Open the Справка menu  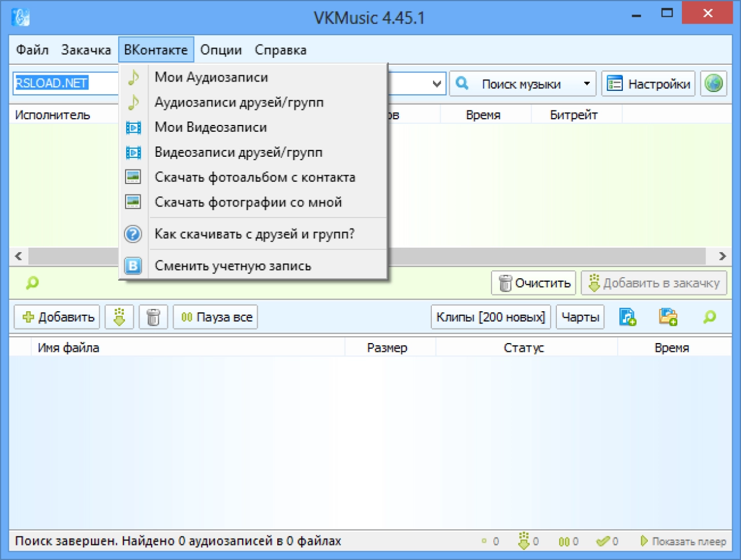click(280, 50)
